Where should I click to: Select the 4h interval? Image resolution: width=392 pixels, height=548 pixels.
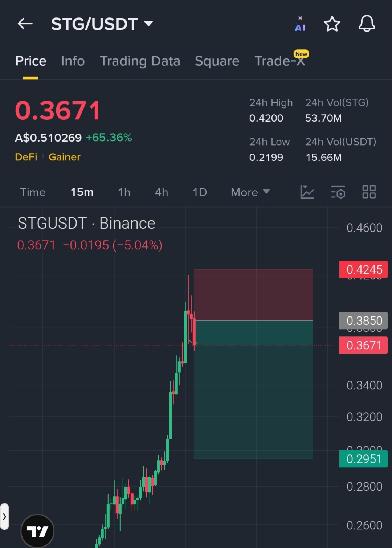[162, 192]
